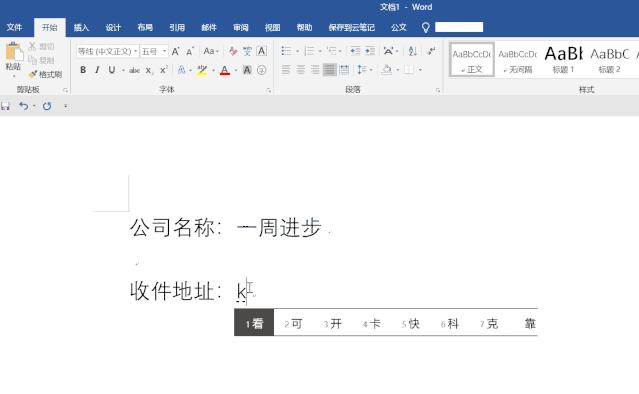This screenshot has width=639, height=394.
Task: Open the font name dropdown
Action: click(x=136, y=51)
